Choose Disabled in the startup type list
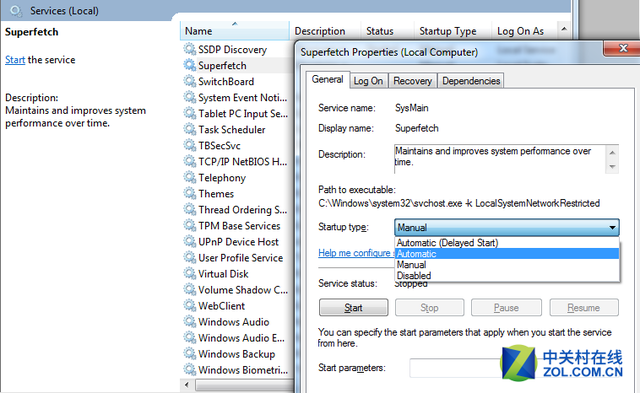Viewport: 640px width, 393px height. click(507, 275)
